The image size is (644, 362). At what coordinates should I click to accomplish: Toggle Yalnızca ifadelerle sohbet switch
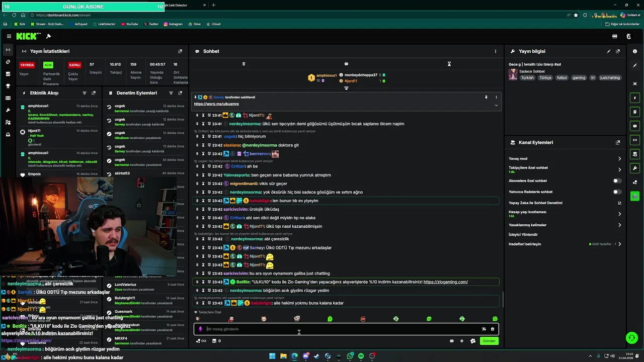617,192
